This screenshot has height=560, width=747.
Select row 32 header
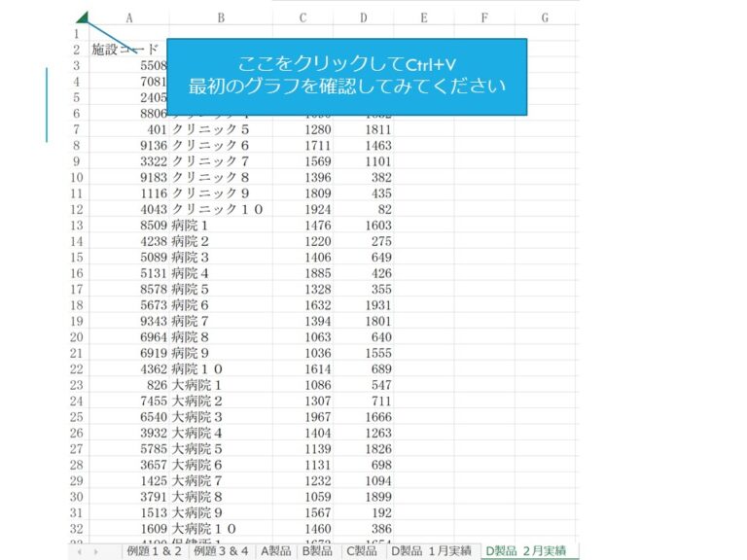(x=77, y=529)
